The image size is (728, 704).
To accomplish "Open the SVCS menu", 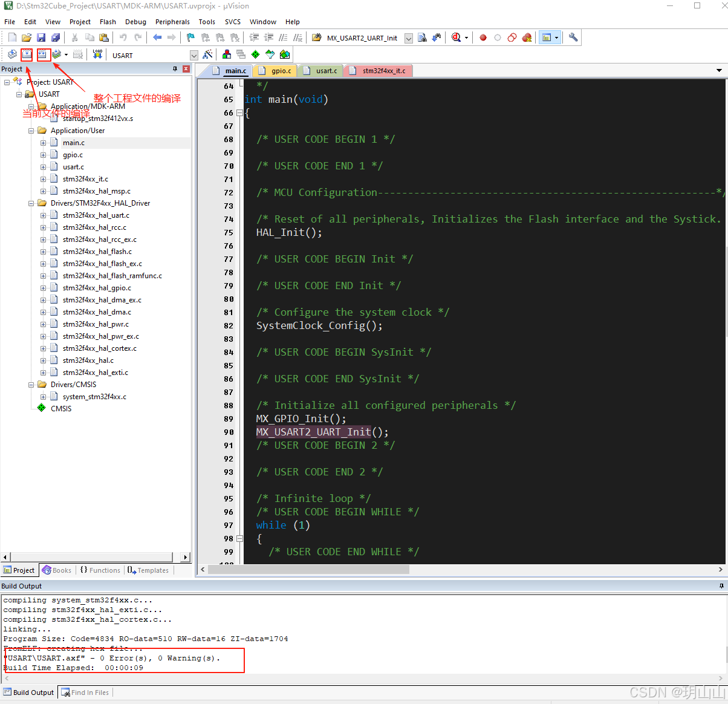I will tap(233, 22).
